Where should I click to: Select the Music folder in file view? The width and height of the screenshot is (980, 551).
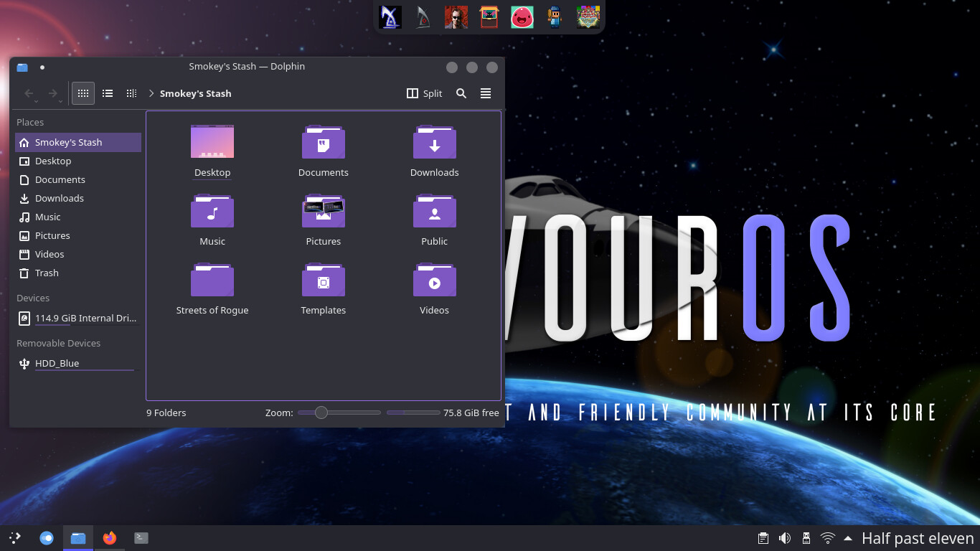tap(212, 220)
